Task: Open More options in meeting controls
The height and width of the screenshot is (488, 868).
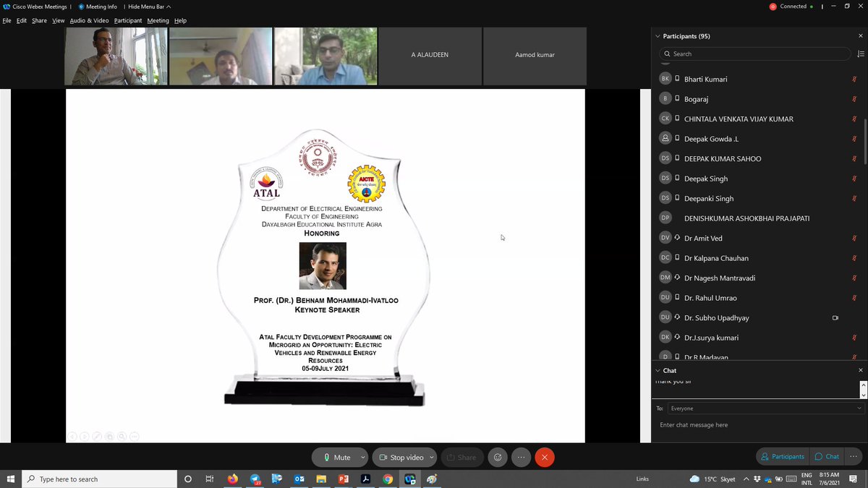Action: (521, 457)
